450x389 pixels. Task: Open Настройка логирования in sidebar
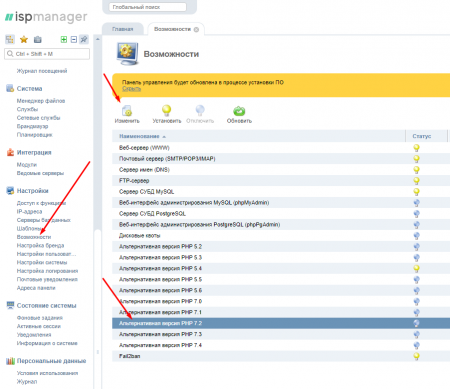[47, 271]
